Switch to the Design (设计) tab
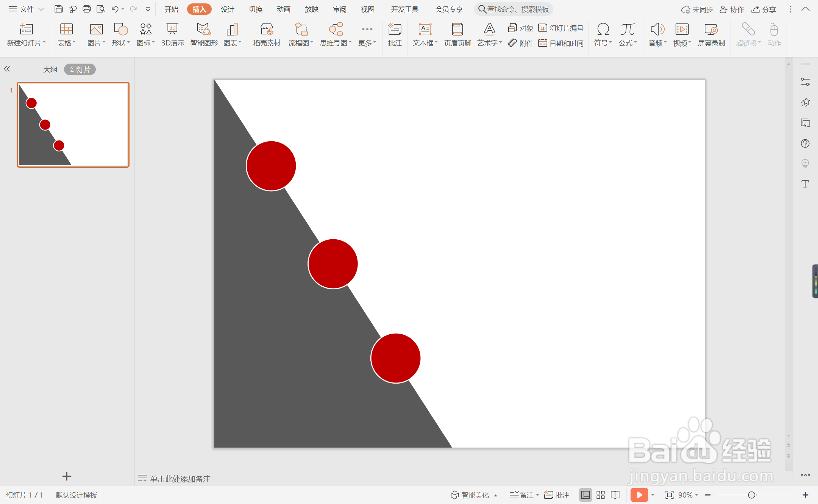Viewport: 818px width, 504px height. [227, 9]
